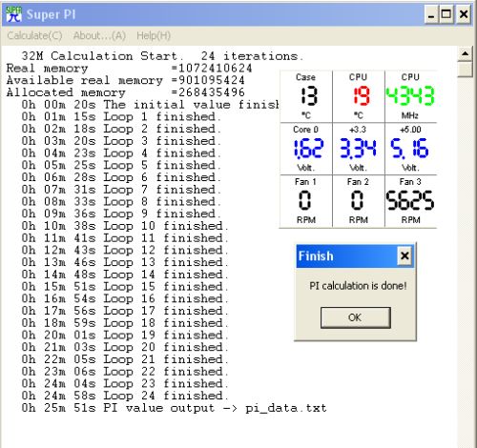Click the red CPU temperature reading
Screen dimensions: 477x448
coord(359,96)
